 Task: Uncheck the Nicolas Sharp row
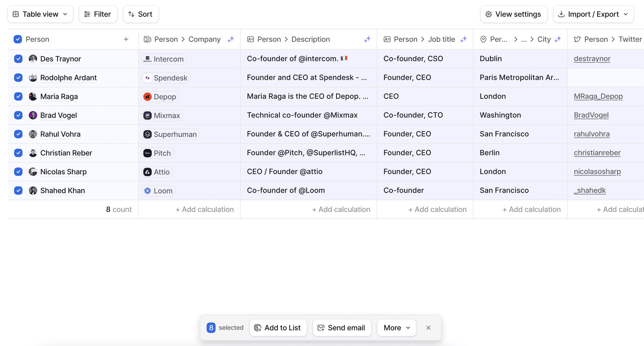(18, 172)
